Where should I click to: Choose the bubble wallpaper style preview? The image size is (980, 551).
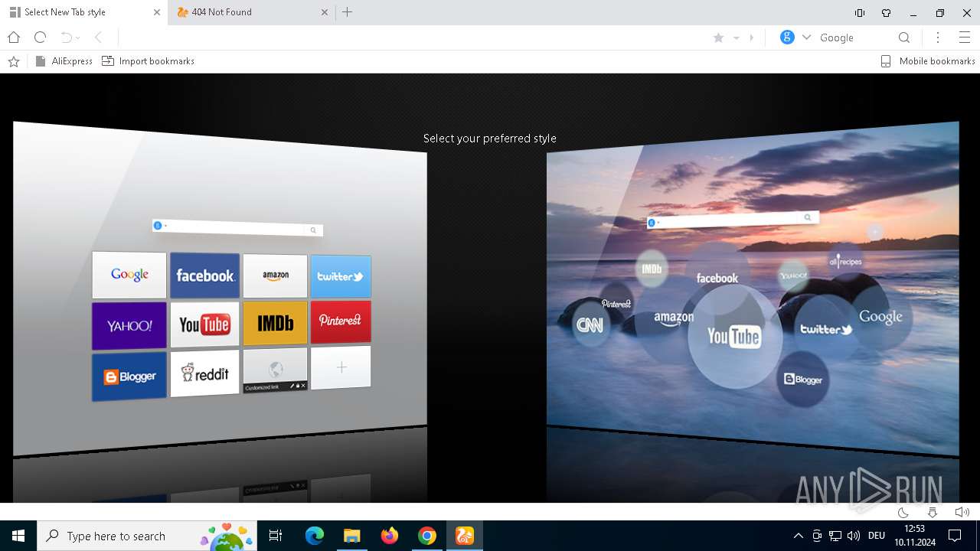[x=753, y=289]
